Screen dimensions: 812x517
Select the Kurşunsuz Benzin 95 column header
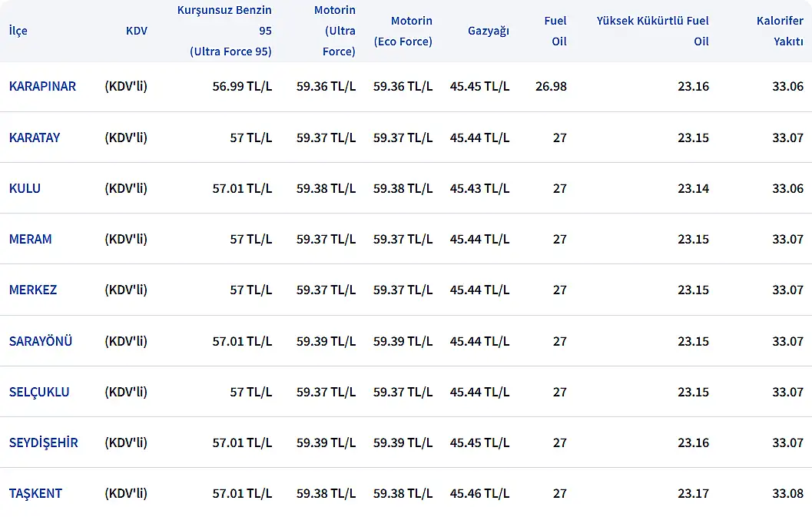coord(224,31)
